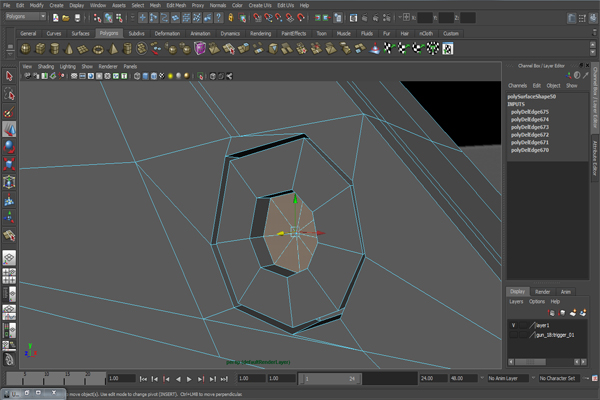Open the Polygons menu set dropdown

[x=26, y=16]
